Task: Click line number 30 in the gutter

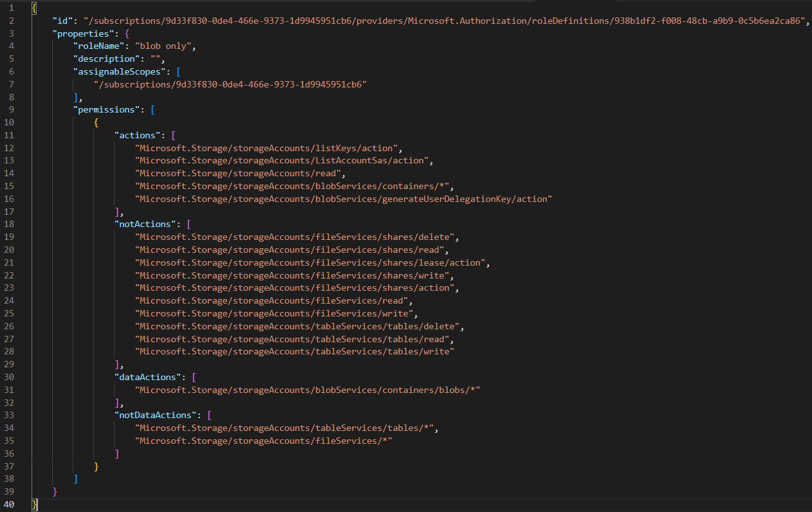Action: pyautogui.click(x=10, y=377)
